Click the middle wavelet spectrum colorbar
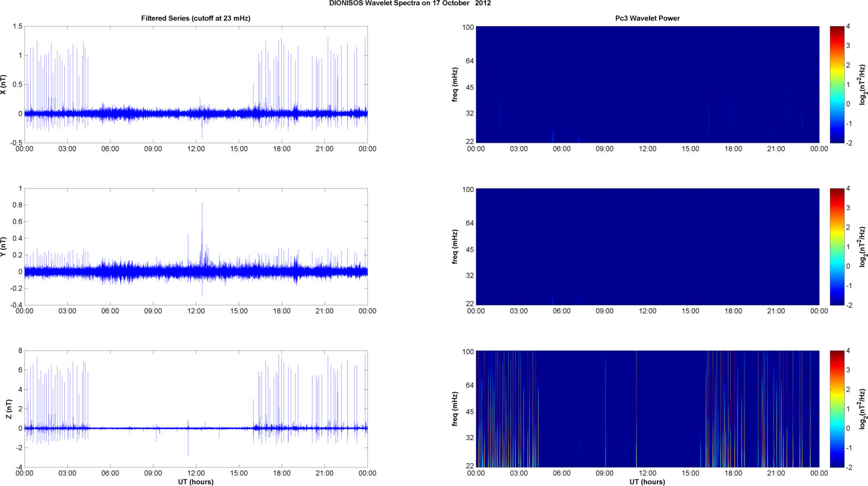Screen dimensions: 868x486 (837, 247)
